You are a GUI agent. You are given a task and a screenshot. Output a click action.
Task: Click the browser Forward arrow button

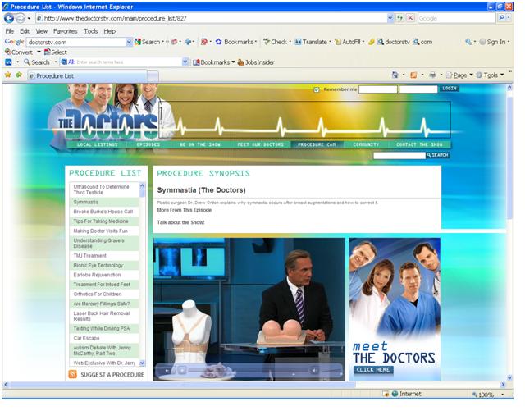pos(20,18)
